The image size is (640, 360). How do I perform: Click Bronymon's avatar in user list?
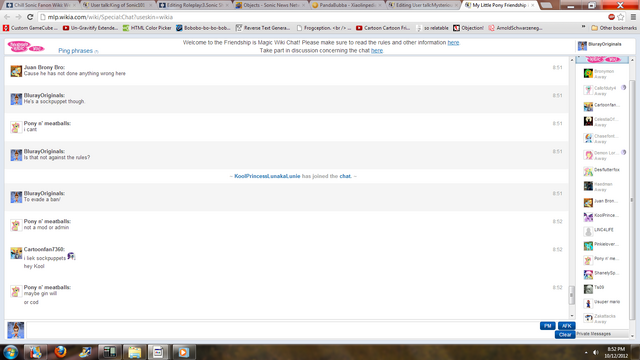tap(588, 73)
